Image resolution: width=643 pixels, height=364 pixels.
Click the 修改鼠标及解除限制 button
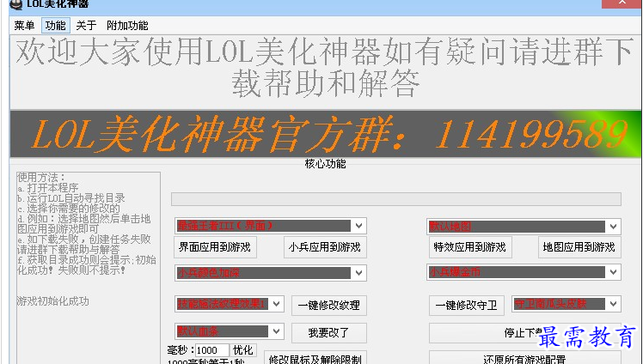tap(315, 357)
